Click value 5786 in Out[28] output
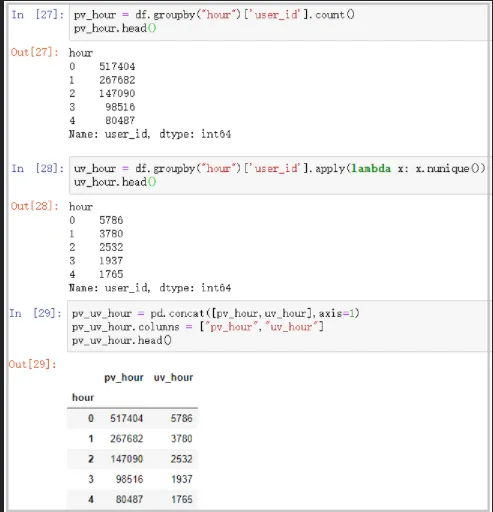 111,220
